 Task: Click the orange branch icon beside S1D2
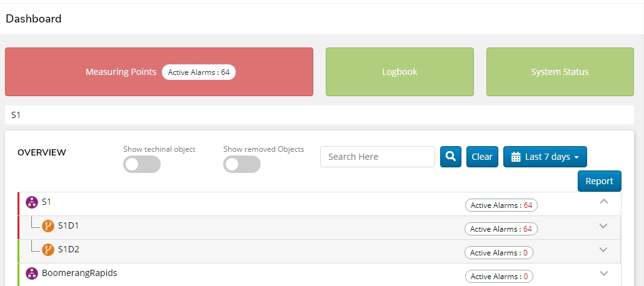48,250
